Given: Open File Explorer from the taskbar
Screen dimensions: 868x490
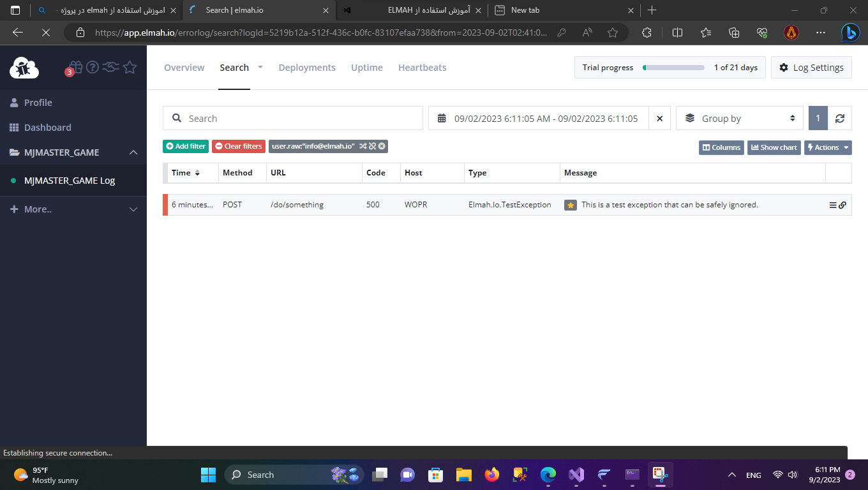Looking at the screenshot, I should coord(463,475).
